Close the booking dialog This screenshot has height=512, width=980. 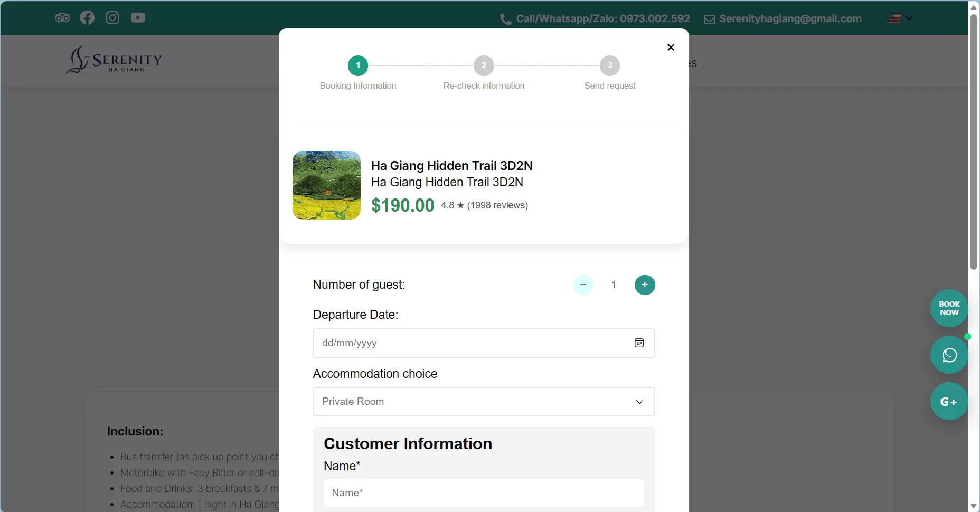pos(671,48)
